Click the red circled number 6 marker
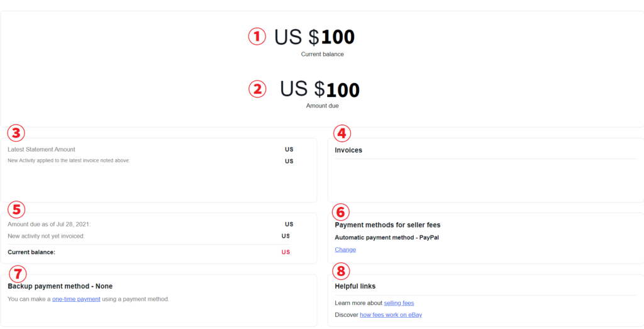The height and width of the screenshot is (329, 644). (x=340, y=212)
